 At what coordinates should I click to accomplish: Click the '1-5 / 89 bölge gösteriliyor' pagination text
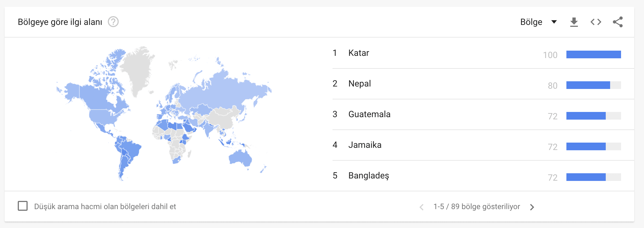tap(477, 207)
